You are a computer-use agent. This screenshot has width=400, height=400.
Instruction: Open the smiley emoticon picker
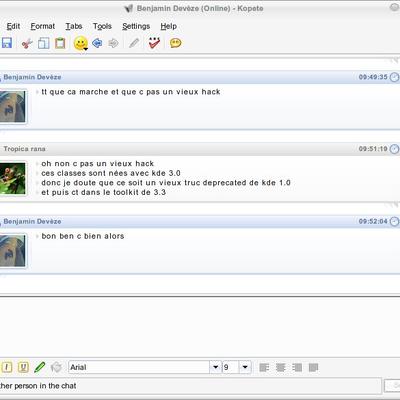point(80,43)
